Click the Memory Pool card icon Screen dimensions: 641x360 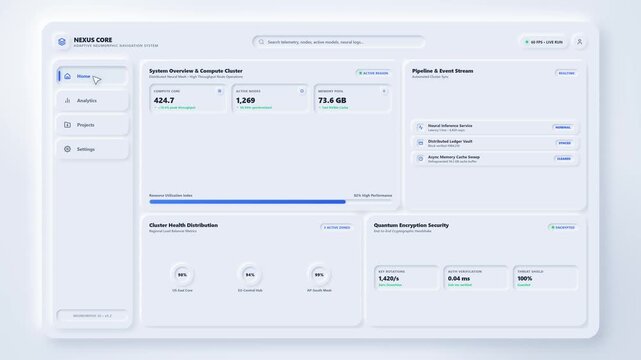click(x=384, y=91)
